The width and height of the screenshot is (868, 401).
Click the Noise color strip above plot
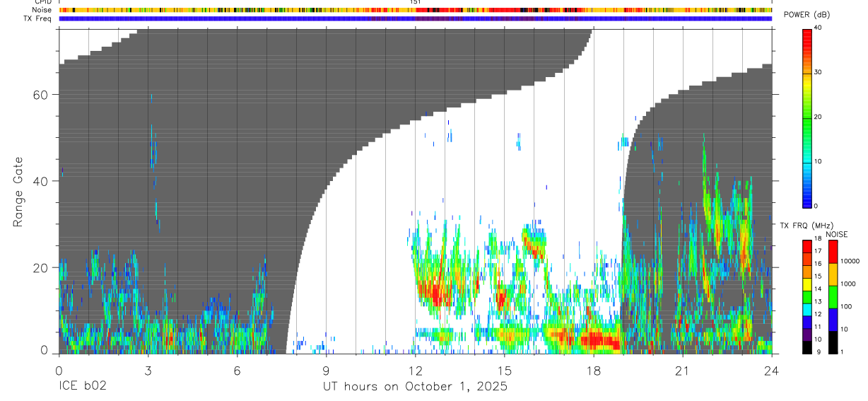pos(416,10)
